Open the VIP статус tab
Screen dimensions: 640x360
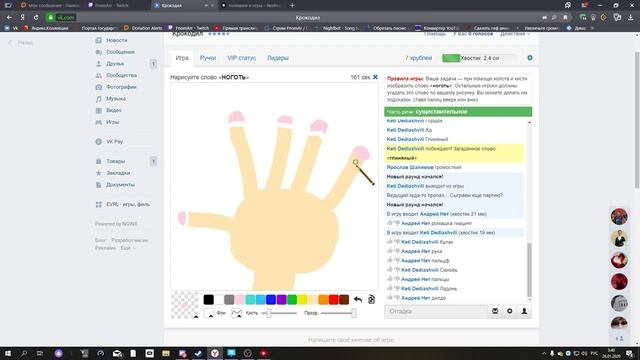(x=242, y=58)
